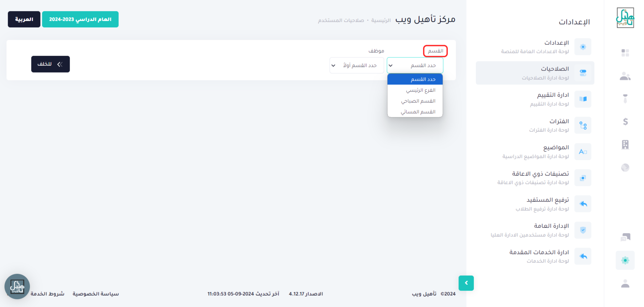Screen dimensions: 644x307
Task: Choose القسم المسائي from the section list
Action: (415, 112)
